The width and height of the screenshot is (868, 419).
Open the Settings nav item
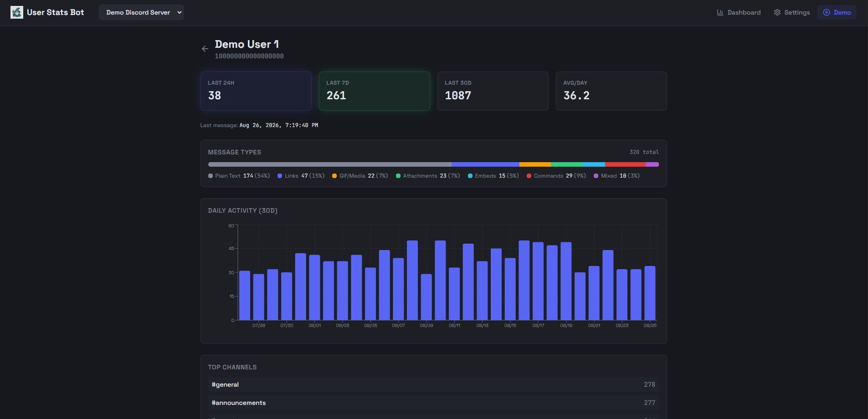(792, 12)
